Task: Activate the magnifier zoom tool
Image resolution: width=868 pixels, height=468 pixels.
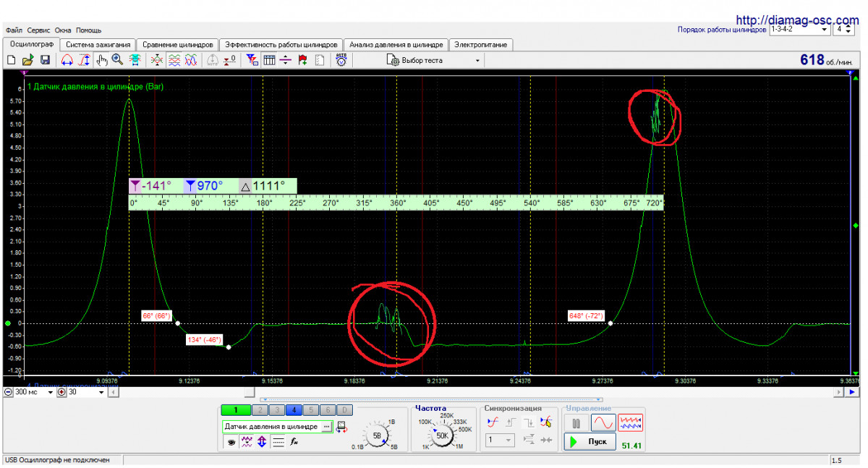Action: (117, 61)
